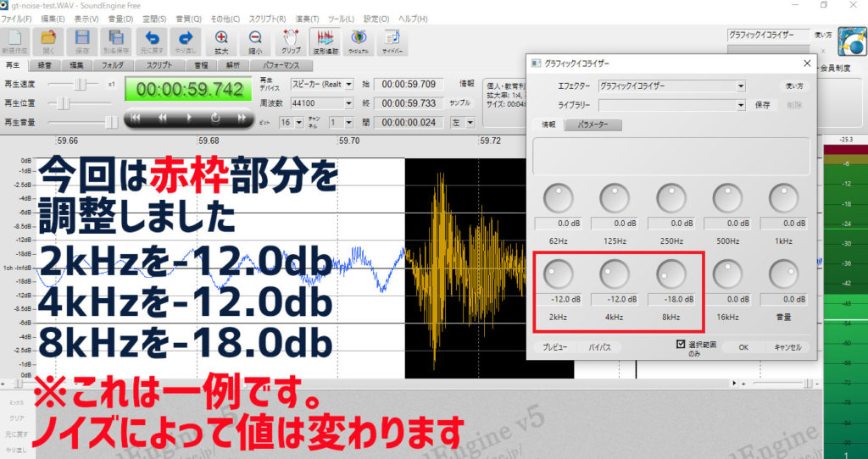Select the 情報 tab in equalizer dialog
Screen dimensions: 868x459
click(548, 125)
